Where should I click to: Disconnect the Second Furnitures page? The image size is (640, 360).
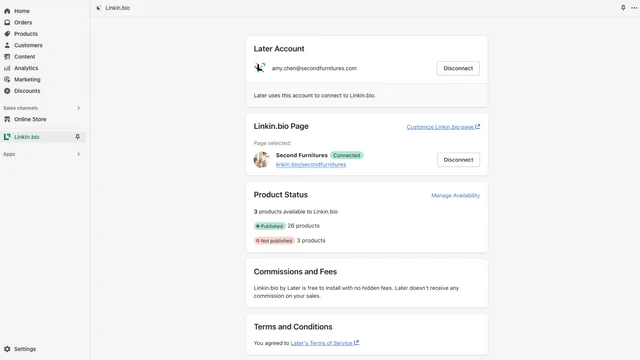click(458, 160)
